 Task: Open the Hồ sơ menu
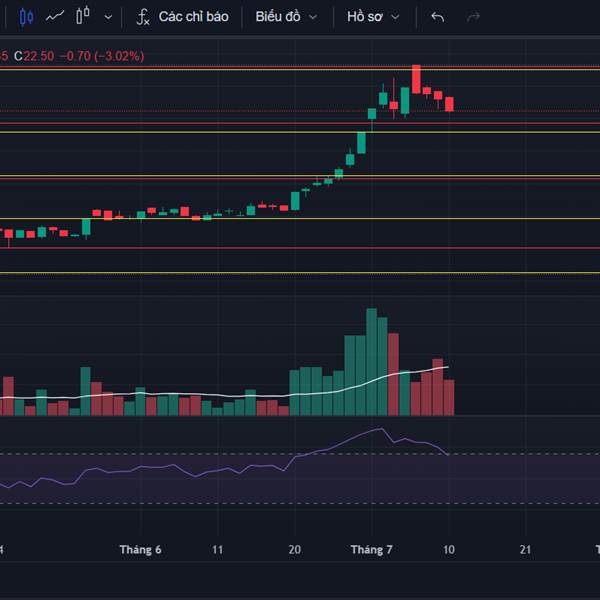365,17
